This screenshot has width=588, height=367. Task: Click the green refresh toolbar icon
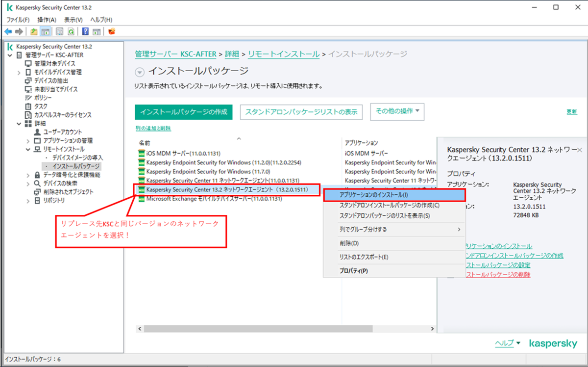[x=71, y=31]
